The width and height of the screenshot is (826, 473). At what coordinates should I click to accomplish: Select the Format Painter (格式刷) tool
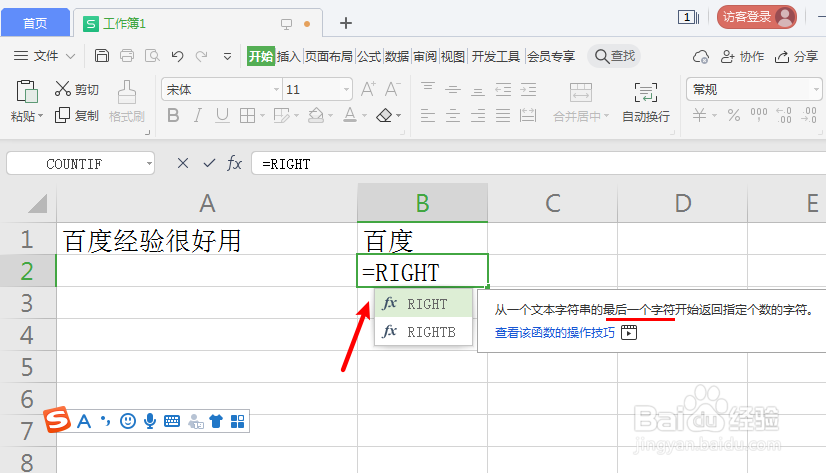(x=127, y=101)
